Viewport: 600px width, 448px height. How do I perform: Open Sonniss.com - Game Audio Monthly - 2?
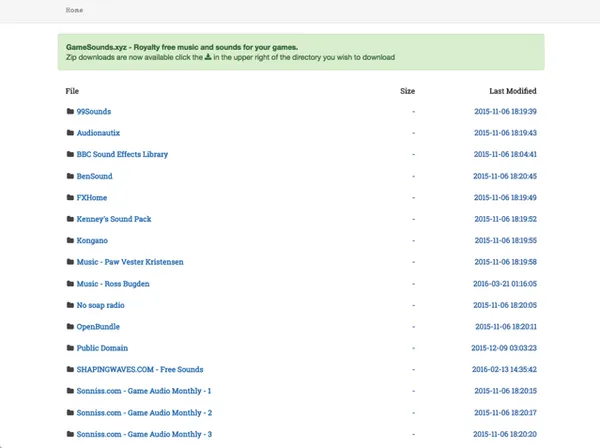click(144, 412)
